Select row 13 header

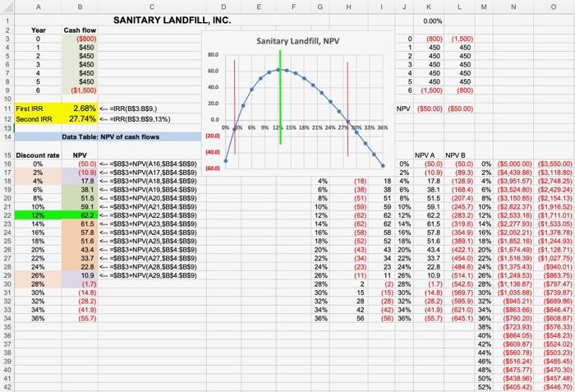coord(7,128)
